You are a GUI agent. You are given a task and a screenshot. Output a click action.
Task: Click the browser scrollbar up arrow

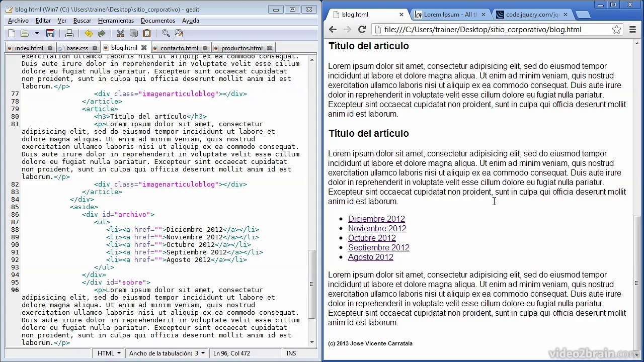point(636,44)
